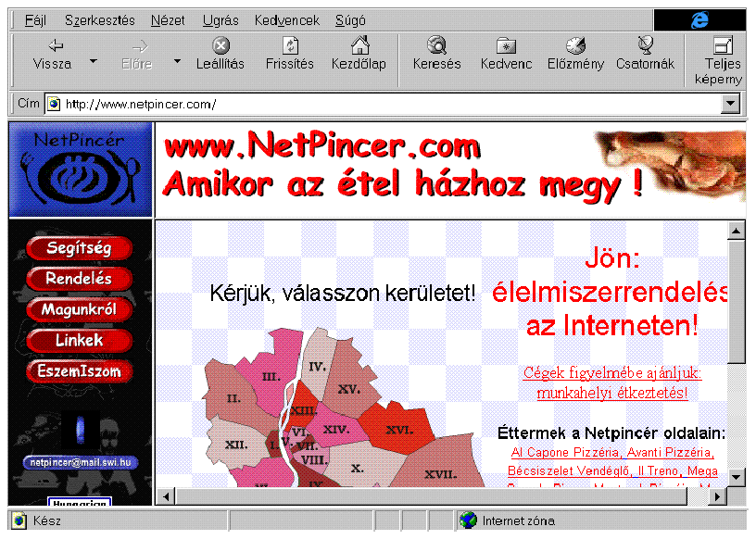Open the Ugrás menu
756x539 pixels.
pos(220,20)
